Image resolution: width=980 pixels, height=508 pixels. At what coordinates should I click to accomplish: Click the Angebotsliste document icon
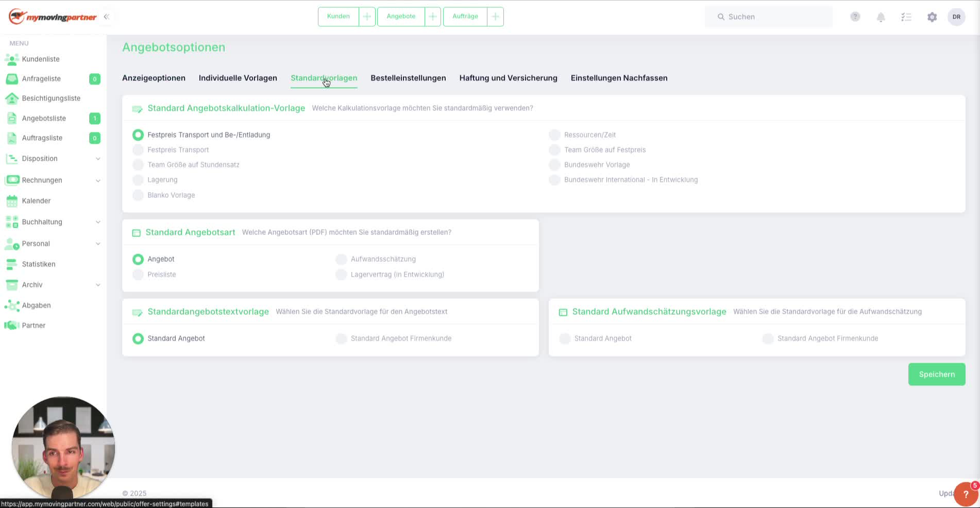(12, 118)
